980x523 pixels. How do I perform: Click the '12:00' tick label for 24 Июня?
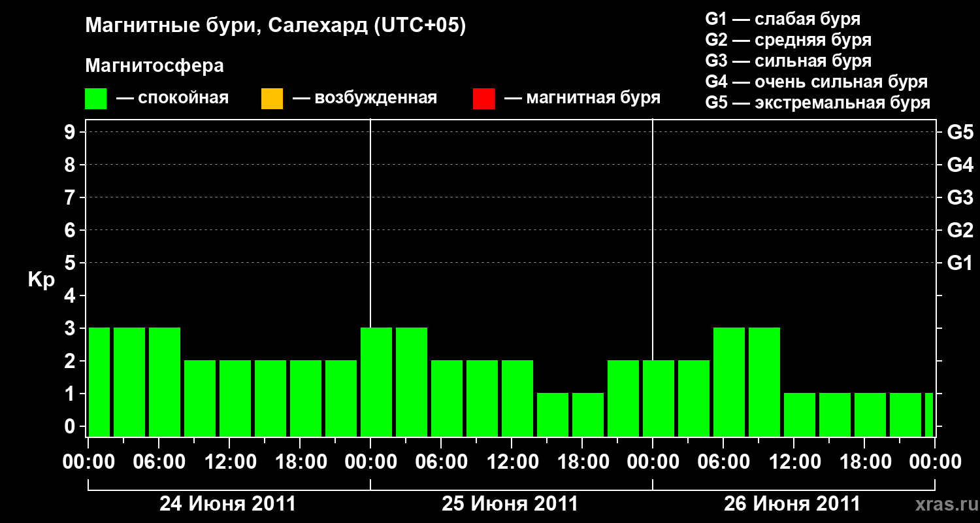coord(230,462)
